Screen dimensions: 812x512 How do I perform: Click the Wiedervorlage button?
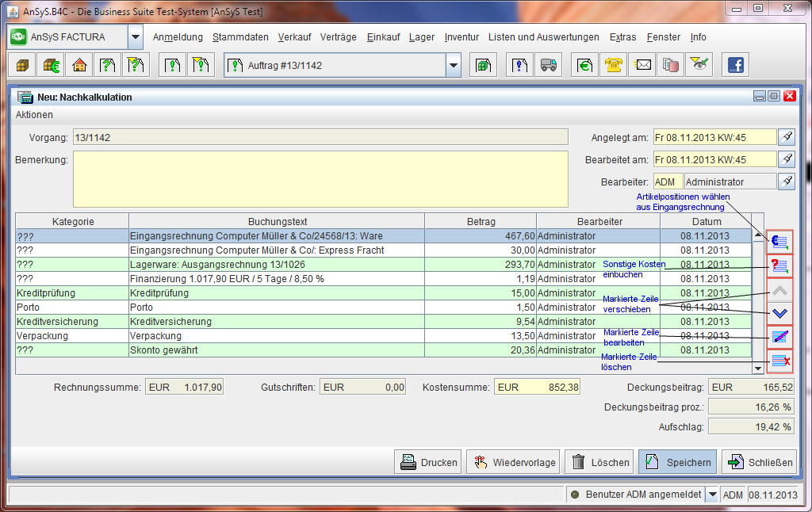pyautogui.click(x=513, y=462)
